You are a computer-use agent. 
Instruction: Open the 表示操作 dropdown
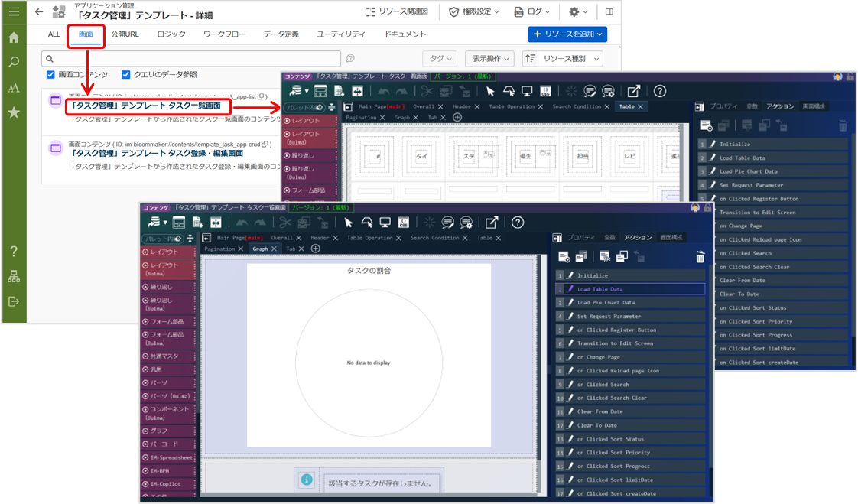pyautogui.click(x=489, y=59)
